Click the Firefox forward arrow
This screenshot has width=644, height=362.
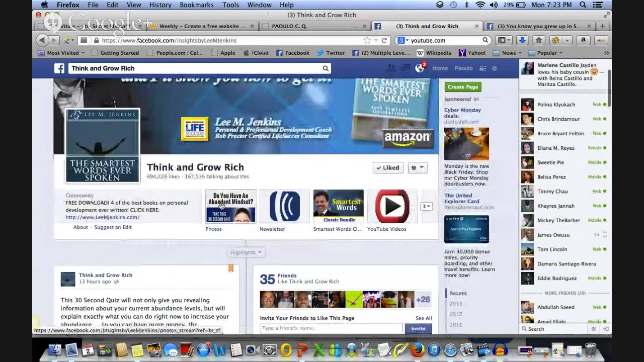pos(54,40)
